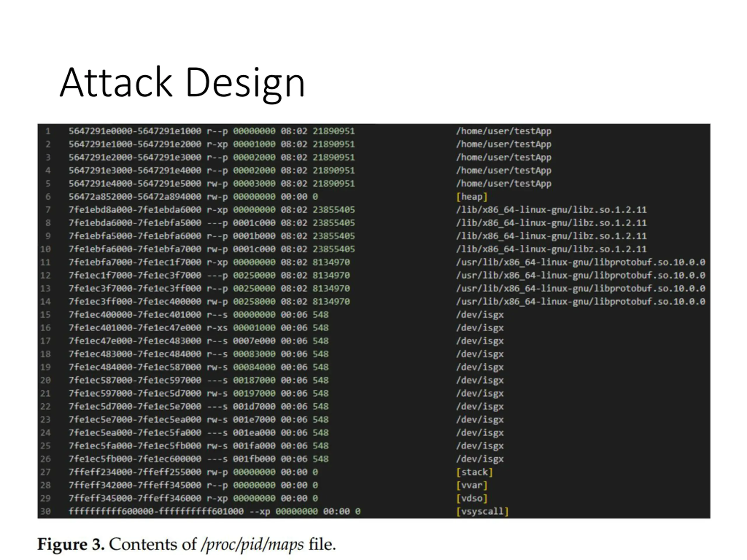The height and width of the screenshot is (560, 747).
Task: Click the libz.so.1.2.11 path on line 7
Action: pos(551,210)
